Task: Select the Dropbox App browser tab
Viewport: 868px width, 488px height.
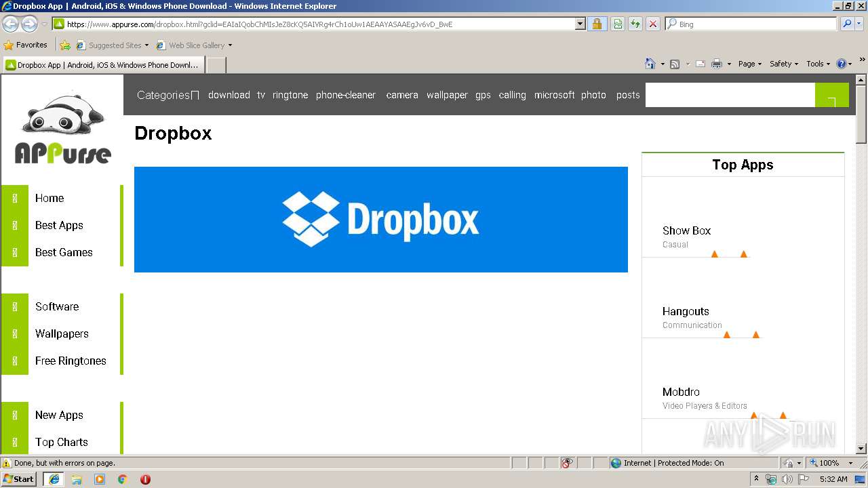Action: click(103, 65)
